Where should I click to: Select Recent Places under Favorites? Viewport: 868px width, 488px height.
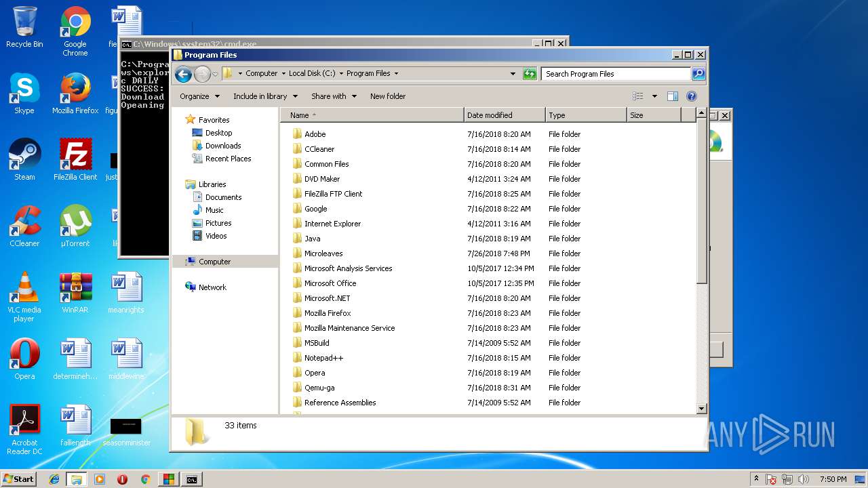click(228, 159)
